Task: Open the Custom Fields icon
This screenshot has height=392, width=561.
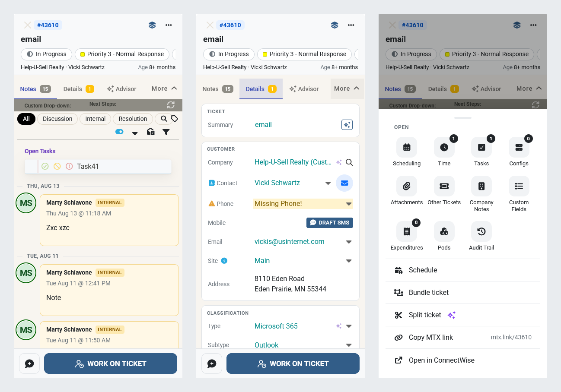Action: [519, 186]
